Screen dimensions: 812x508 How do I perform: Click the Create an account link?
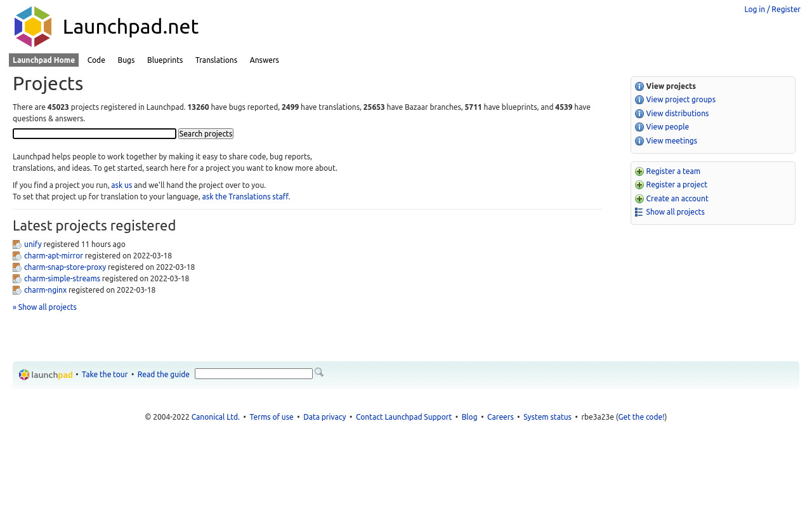678,199
